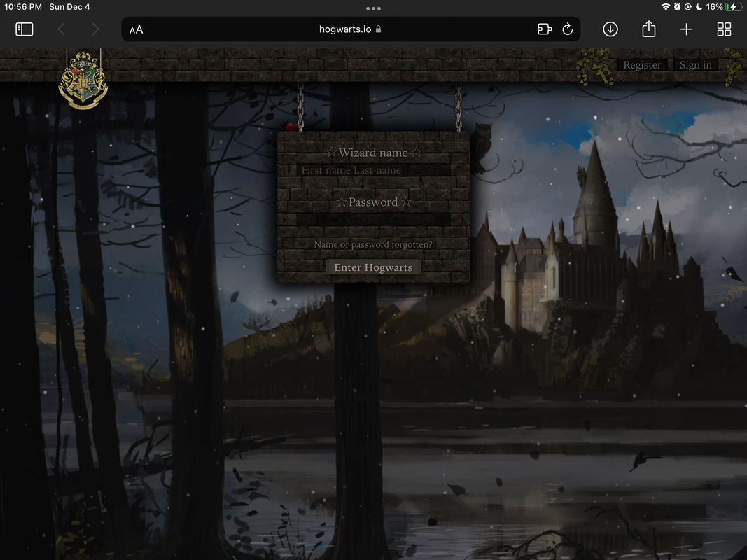This screenshot has width=747, height=560.
Task: Show the Safari sidebar
Action: click(x=25, y=29)
